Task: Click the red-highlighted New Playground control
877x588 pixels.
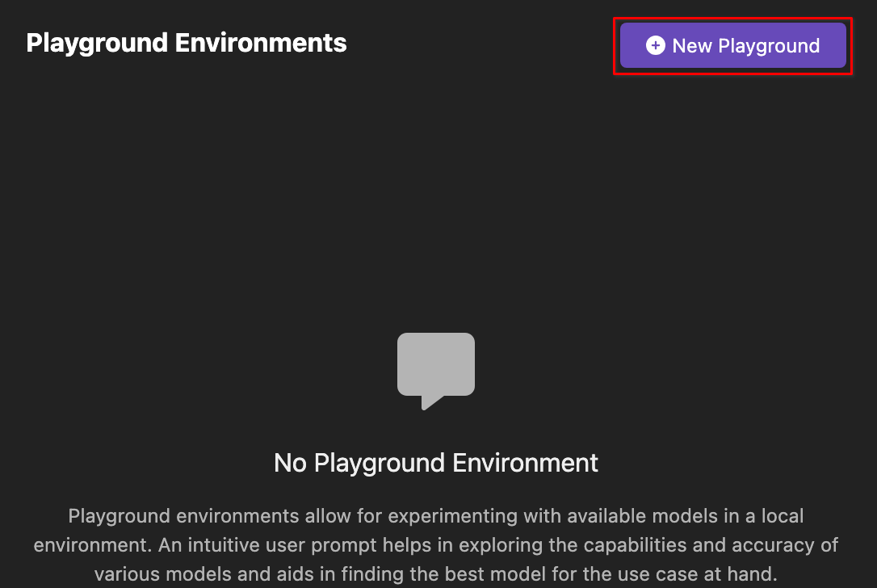Action: tap(732, 46)
